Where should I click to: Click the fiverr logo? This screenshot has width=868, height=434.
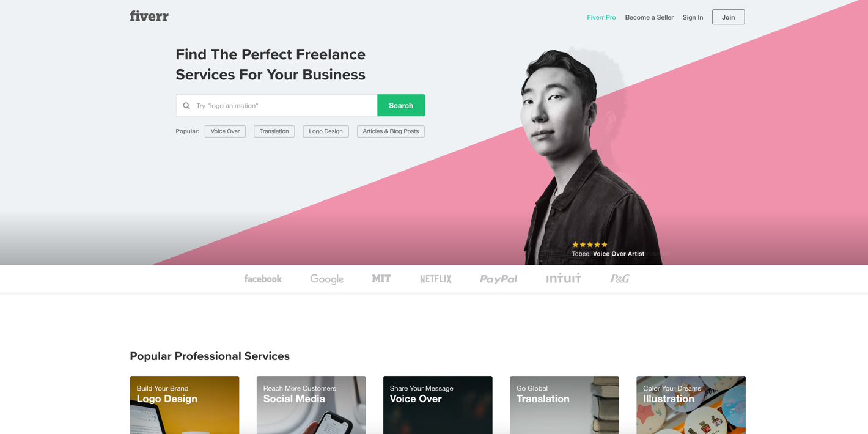pyautogui.click(x=149, y=17)
